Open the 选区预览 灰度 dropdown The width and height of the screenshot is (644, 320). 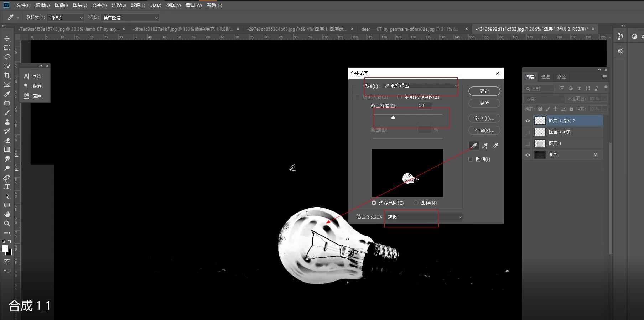tap(423, 217)
